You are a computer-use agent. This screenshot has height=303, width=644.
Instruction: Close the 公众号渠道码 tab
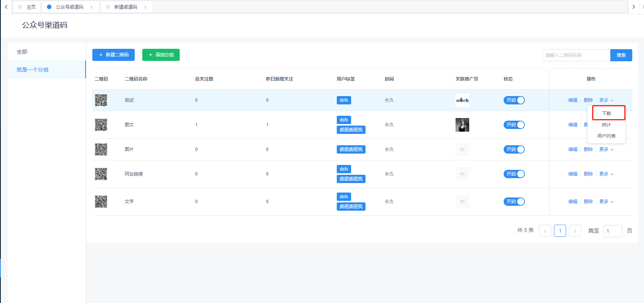92,7
